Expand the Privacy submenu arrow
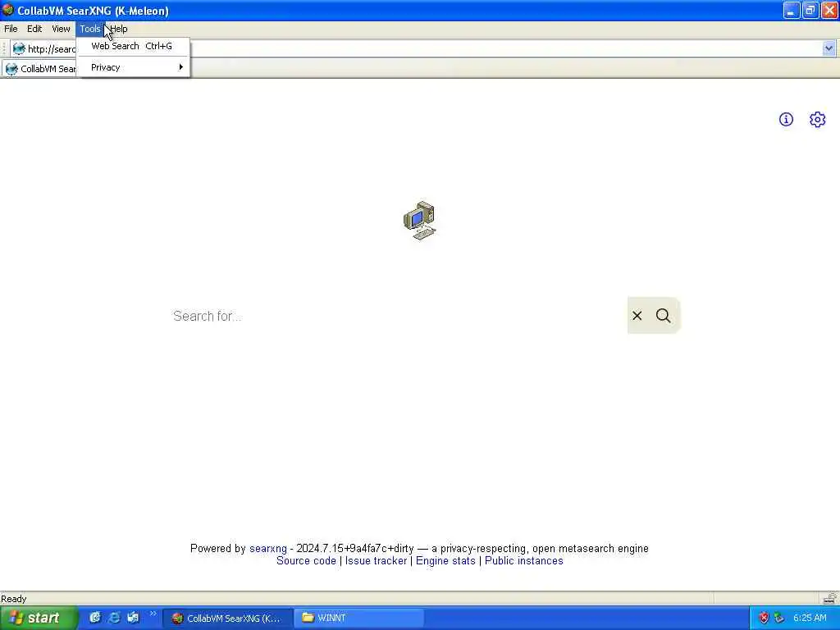The width and height of the screenshot is (840, 630). [x=181, y=67]
